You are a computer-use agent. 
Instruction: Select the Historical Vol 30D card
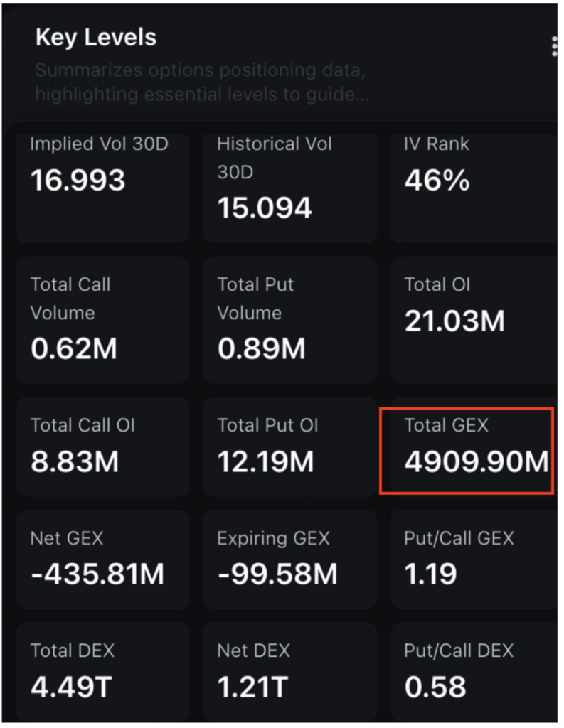point(290,186)
